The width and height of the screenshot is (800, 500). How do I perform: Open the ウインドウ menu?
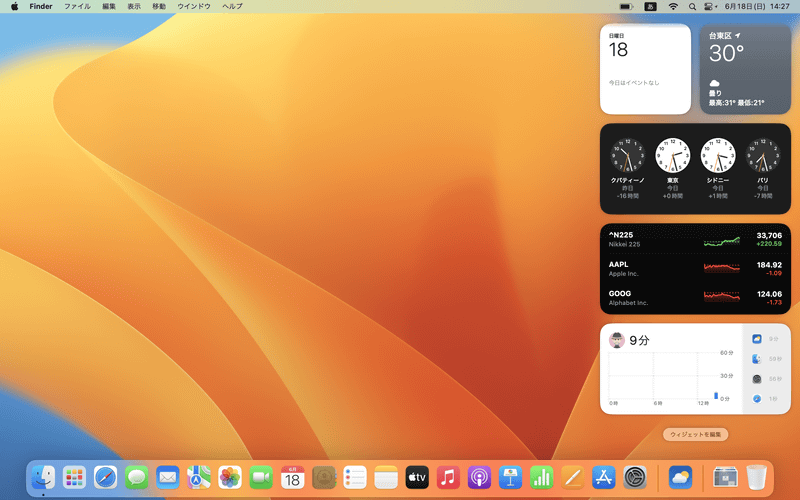194,7
